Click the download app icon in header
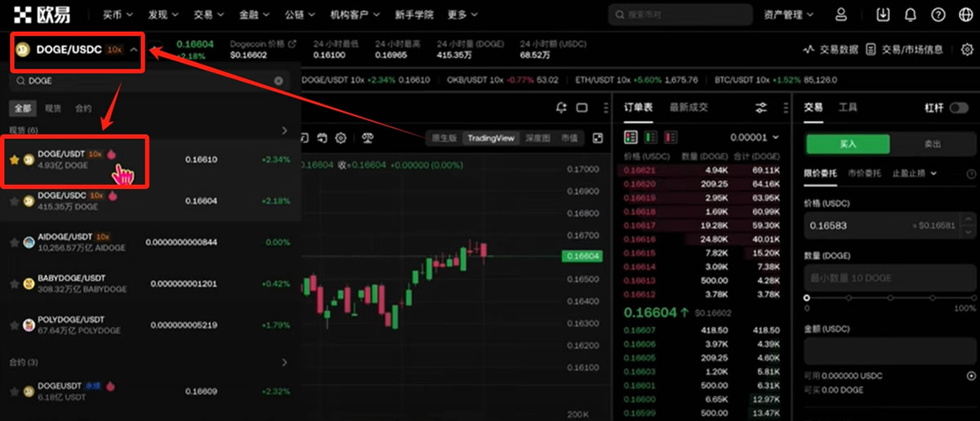The image size is (980, 421). click(883, 15)
